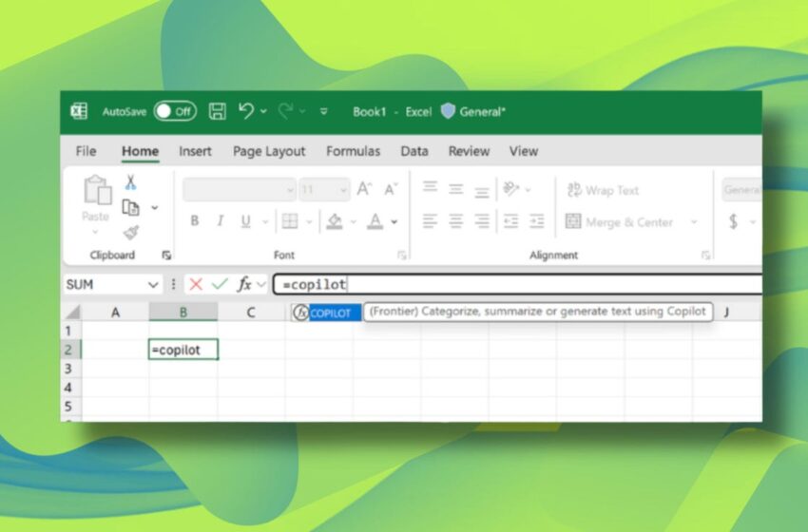Image resolution: width=808 pixels, height=532 pixels.
Task: Click the Redo arrow icon
Action: [285, 111]
